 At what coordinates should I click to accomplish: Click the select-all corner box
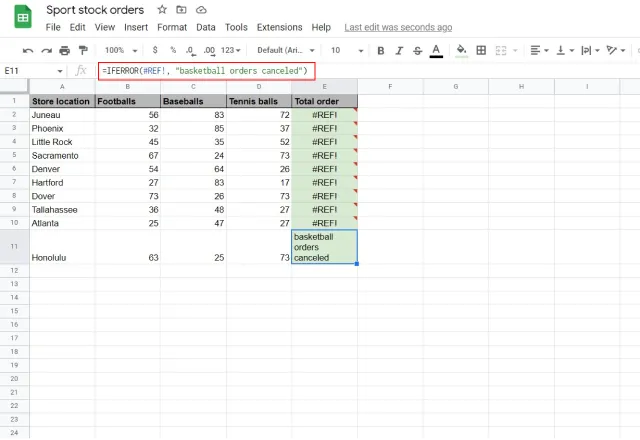[14, 87]
